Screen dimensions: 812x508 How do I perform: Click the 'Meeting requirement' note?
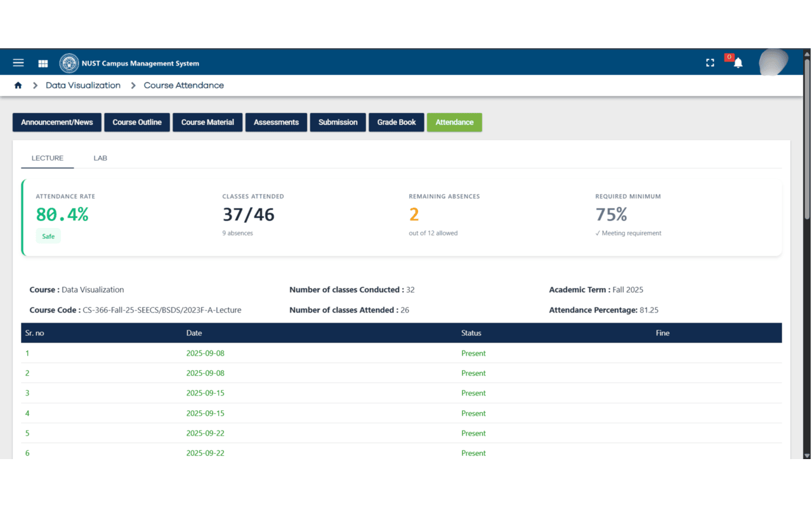[x=628, y=233]
